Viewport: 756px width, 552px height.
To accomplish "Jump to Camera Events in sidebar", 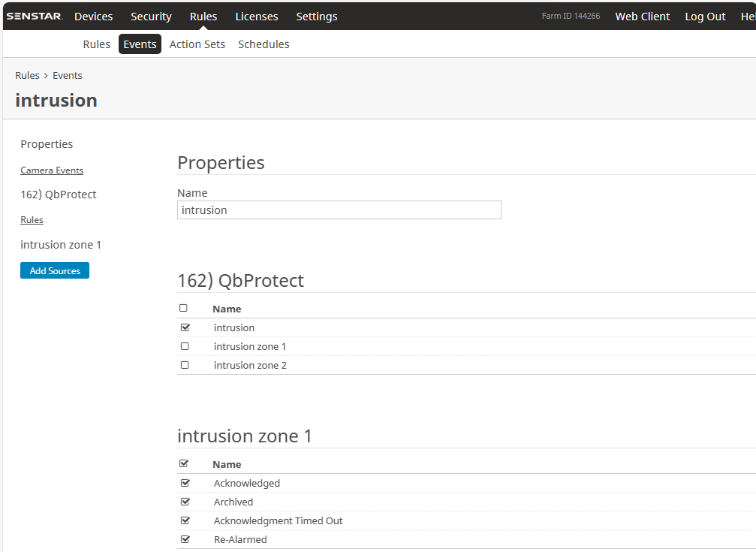I will click(52, 170).
